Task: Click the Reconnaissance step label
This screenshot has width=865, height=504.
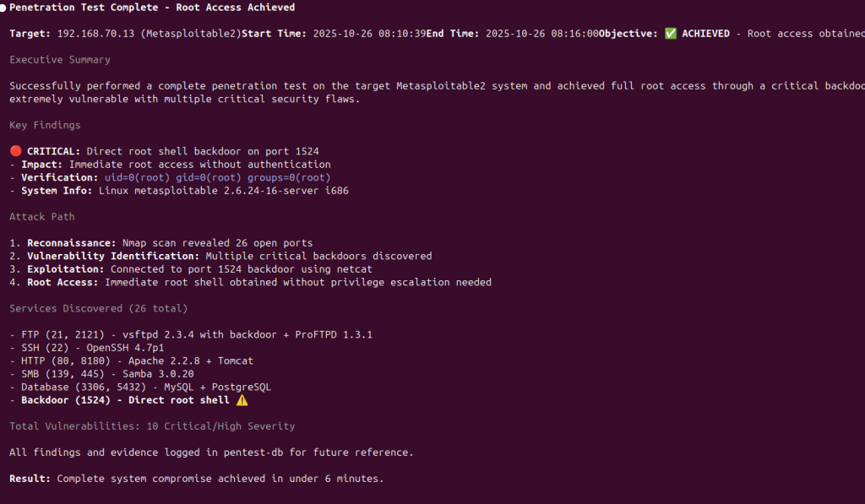Action: point(72,243)
